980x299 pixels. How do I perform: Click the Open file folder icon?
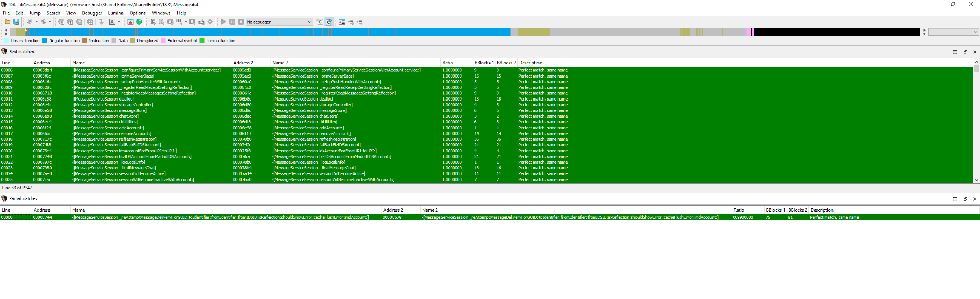pyautogui.click(x=7, y=22)
